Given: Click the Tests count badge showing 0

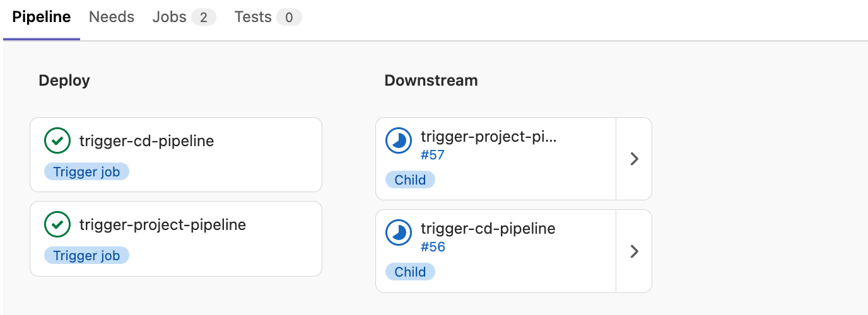Looking at the screenshot, I should click(289, 18).
